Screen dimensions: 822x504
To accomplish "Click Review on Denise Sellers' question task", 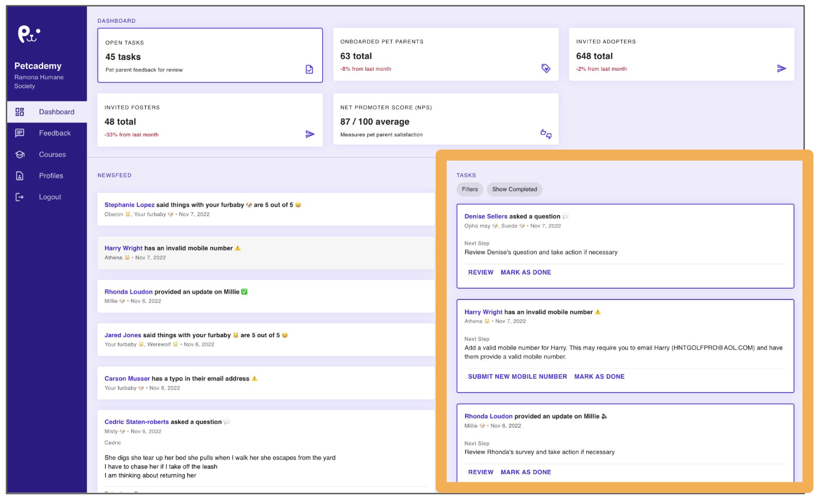I will [x=481, y=272].
